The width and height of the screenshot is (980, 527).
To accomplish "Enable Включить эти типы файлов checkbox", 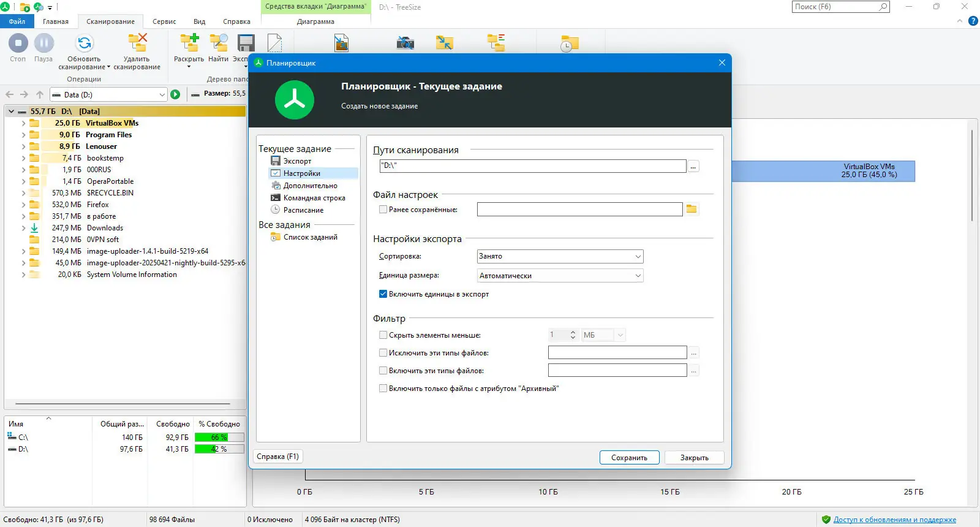I will pos(383,371).
